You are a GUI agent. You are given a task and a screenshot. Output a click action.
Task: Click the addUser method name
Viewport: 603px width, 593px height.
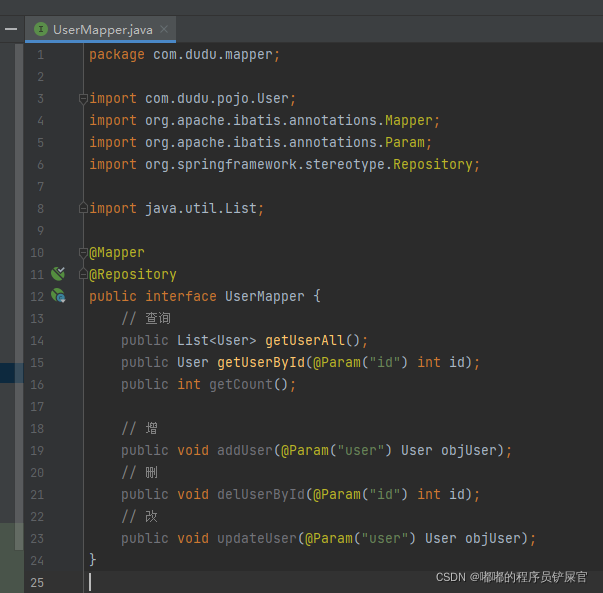(245, 450)
